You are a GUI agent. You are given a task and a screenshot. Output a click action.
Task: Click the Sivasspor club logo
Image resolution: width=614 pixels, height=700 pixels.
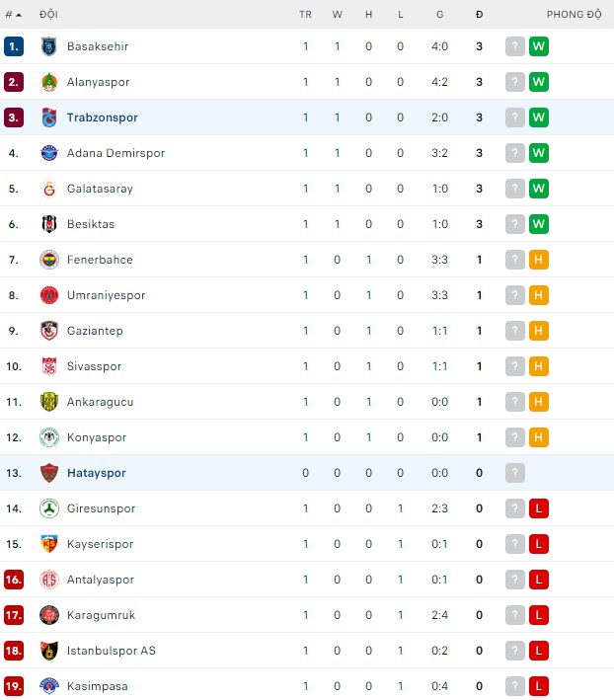(x=49, y=366)
